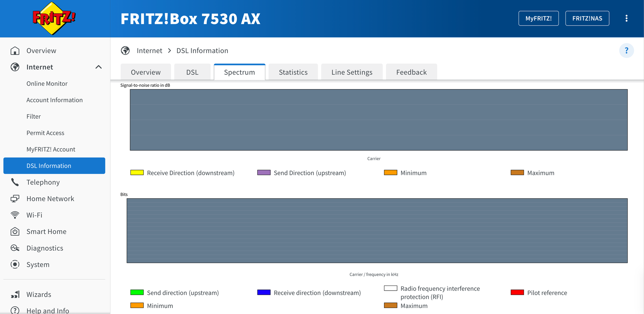Click inside the Bits spectrum chart
The height and width of the screenshot is (314, 644).
(x=377, y=231)
